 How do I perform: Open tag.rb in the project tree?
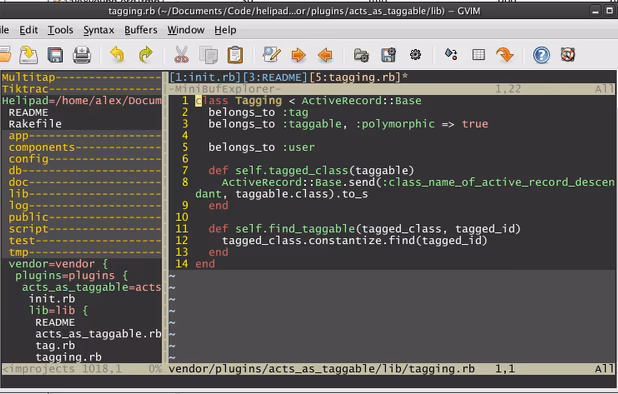[55, 346]
